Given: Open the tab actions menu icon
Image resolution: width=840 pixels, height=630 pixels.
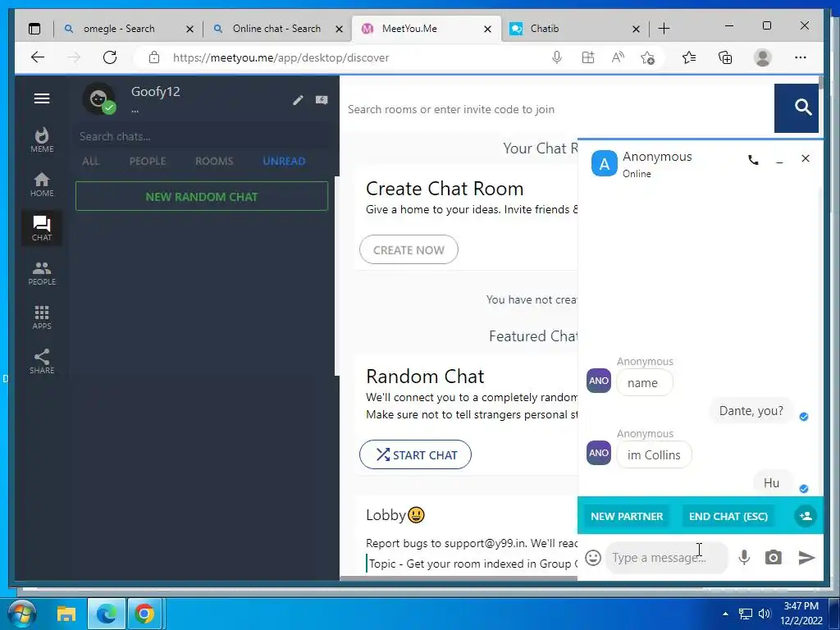Looking at the screenshot, I should [34, 29].
